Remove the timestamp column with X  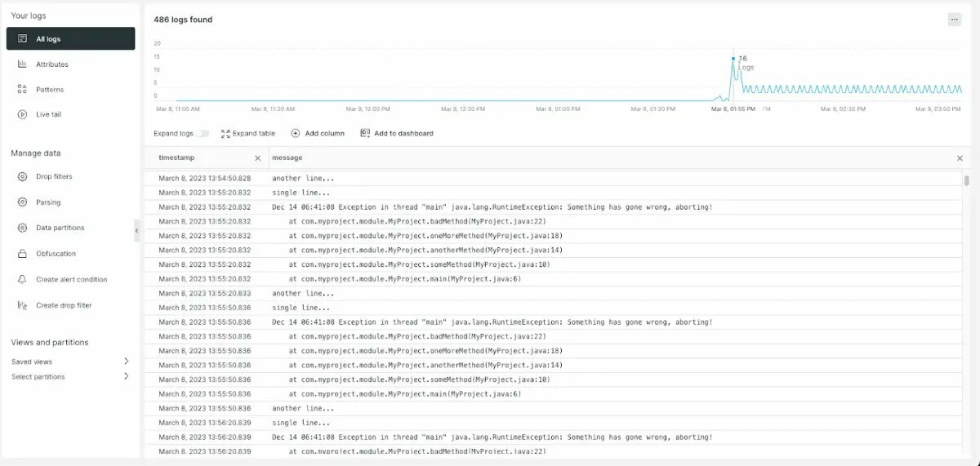tap(258, 158)
